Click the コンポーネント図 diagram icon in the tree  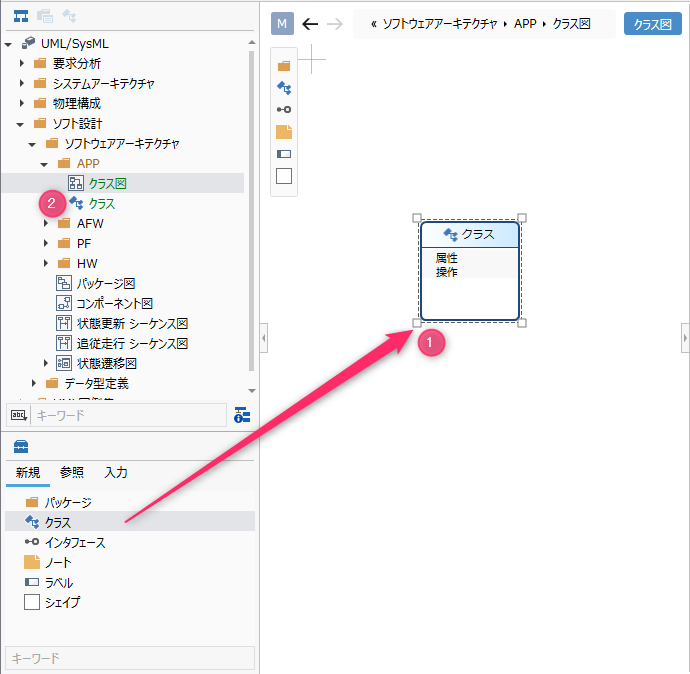(64, 303)
